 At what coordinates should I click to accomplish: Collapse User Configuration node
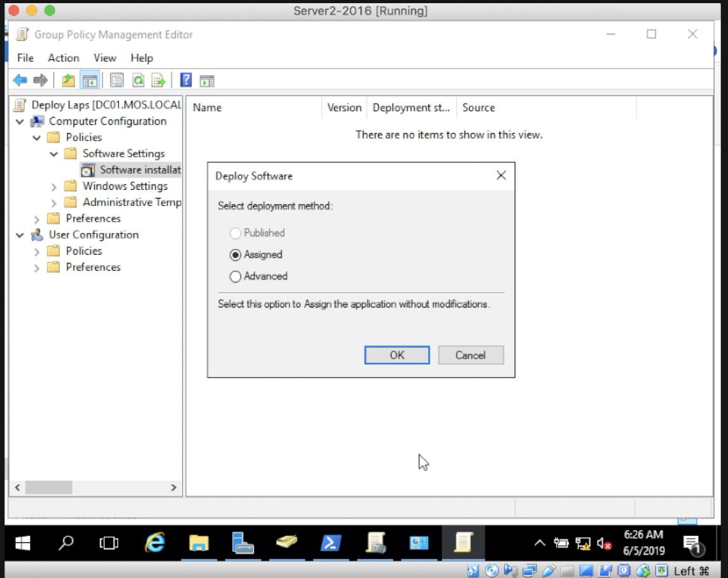pyautogui.click(x=20, y=236)
